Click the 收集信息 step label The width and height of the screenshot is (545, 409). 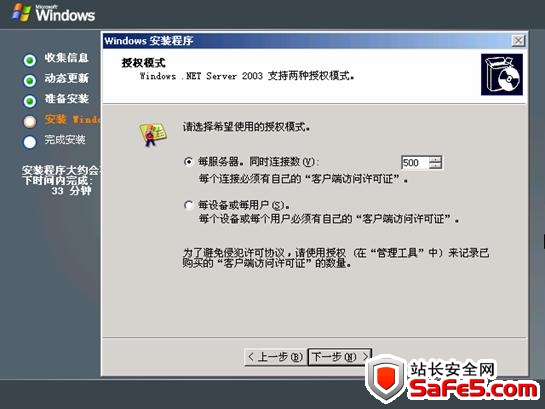66,58
